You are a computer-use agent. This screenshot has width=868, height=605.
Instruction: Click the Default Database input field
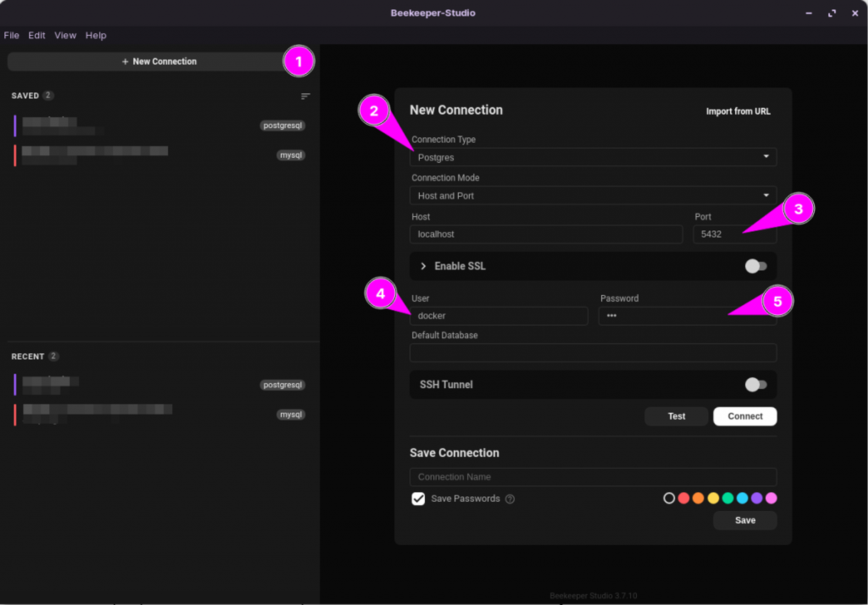593,353
